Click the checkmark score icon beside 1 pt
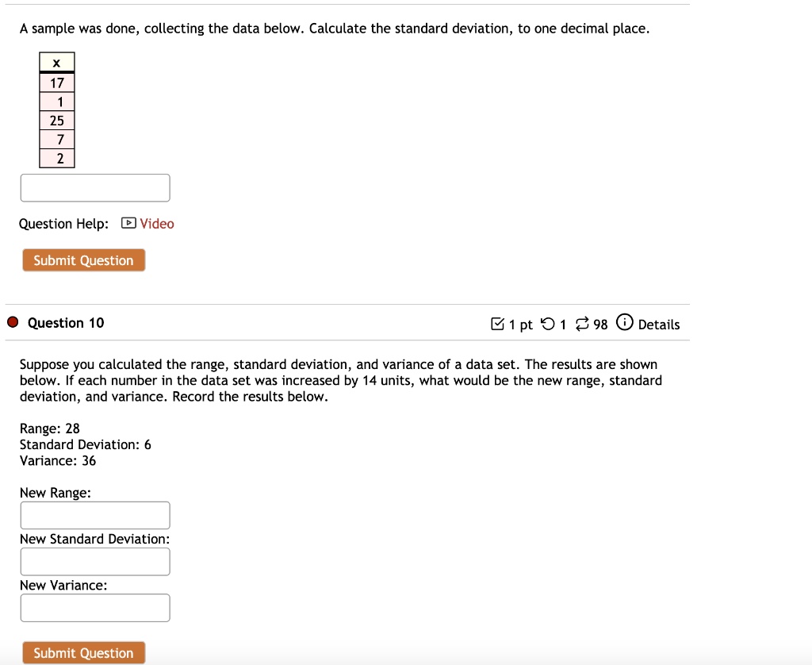The height and width of the screenshot is (665, 812). point(499,324)
